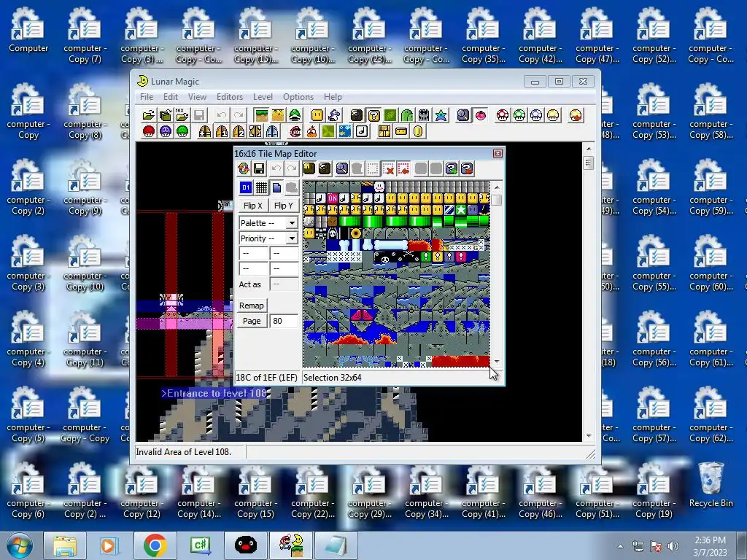Click the Page number field showing 80
Screen dimensions: 747x560
(x=284, y=321)
